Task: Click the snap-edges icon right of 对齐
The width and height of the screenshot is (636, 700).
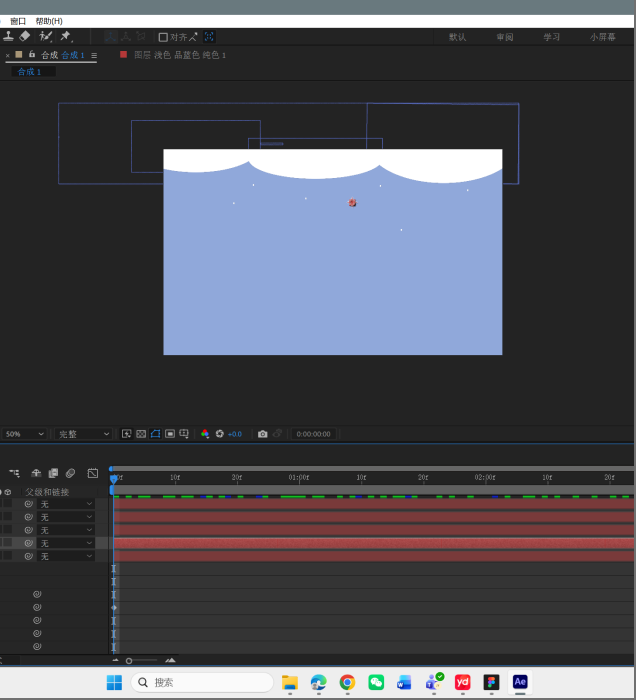Action: pos(193,37)
